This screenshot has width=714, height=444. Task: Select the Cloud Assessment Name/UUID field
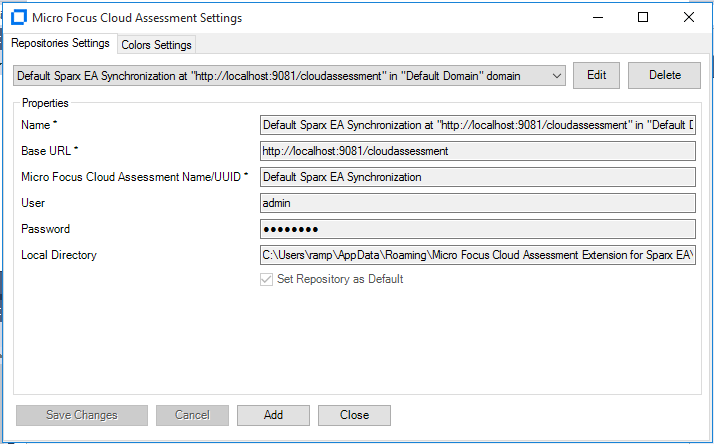pos(478,177)
